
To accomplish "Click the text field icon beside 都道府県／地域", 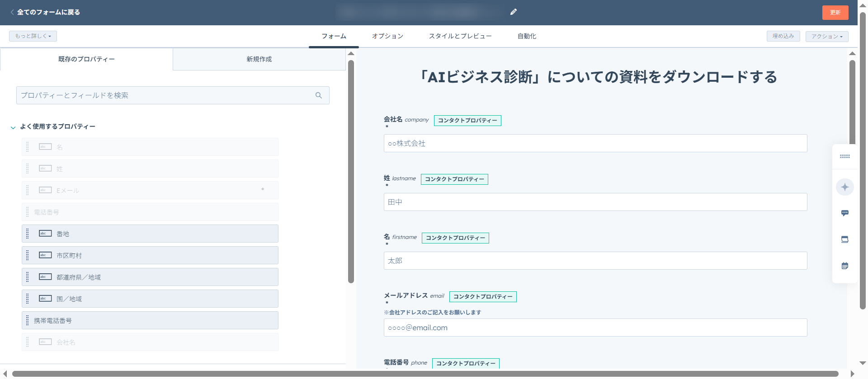I will (x=45, y=277).
